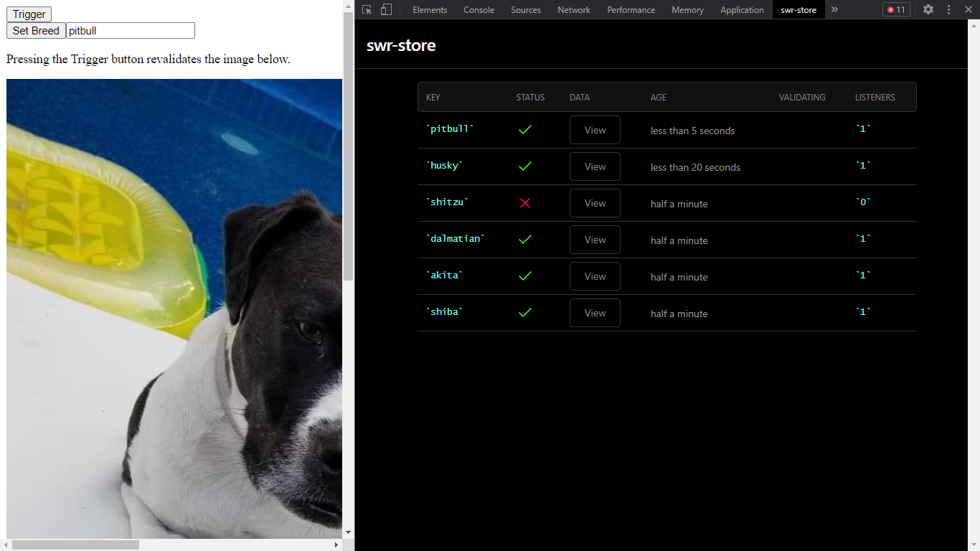View data for the shiba key
Screen dimensions: 980x551
(594, 312)
